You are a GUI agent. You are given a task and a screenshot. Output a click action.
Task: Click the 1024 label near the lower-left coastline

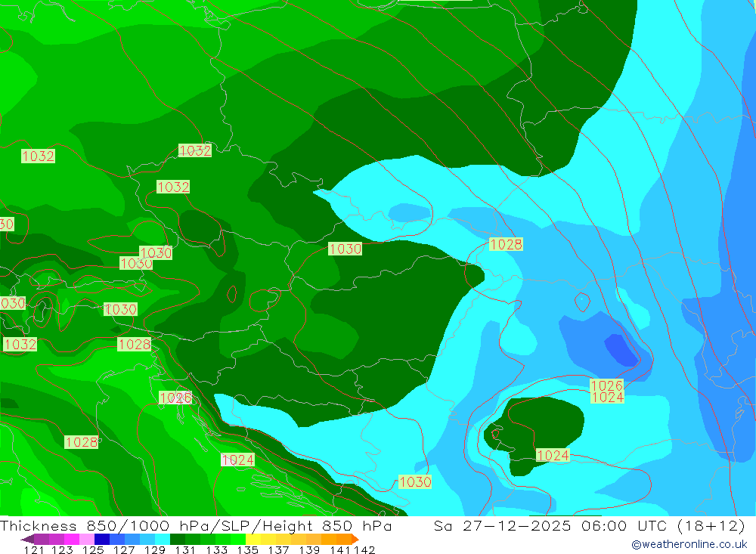(237, 460)
